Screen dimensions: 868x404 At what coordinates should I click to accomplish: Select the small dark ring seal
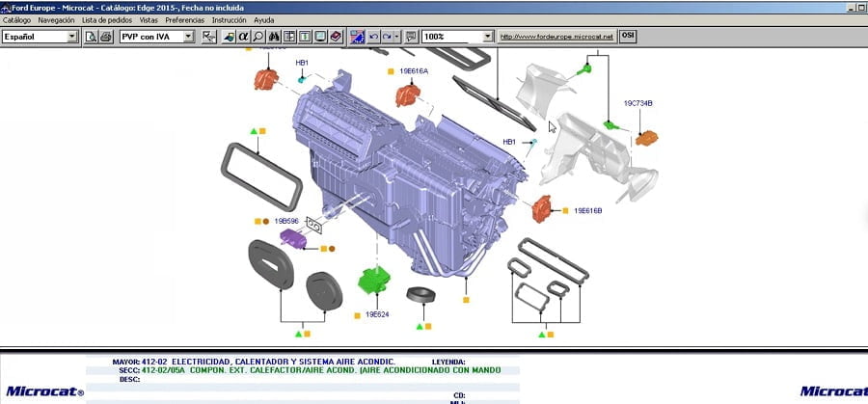point(422,294)
